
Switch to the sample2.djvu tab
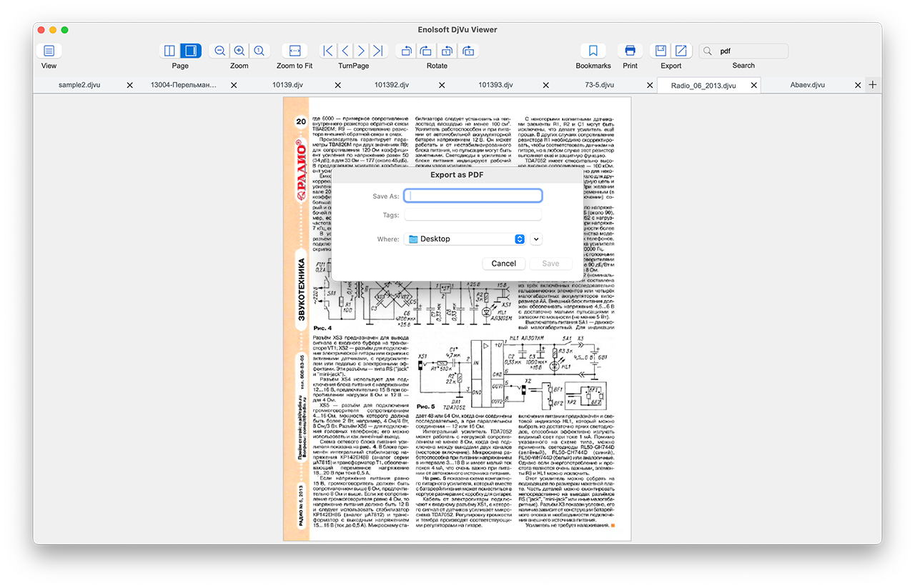(79, 85)
